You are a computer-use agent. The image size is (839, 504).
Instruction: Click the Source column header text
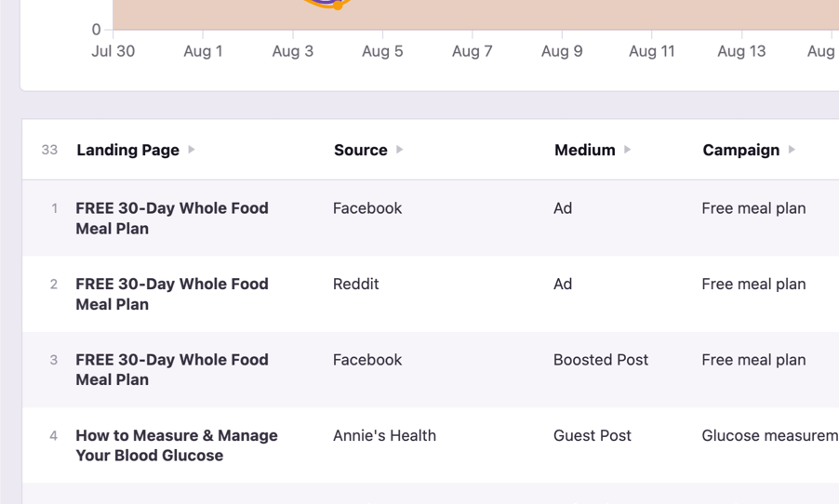pos(360,150)
